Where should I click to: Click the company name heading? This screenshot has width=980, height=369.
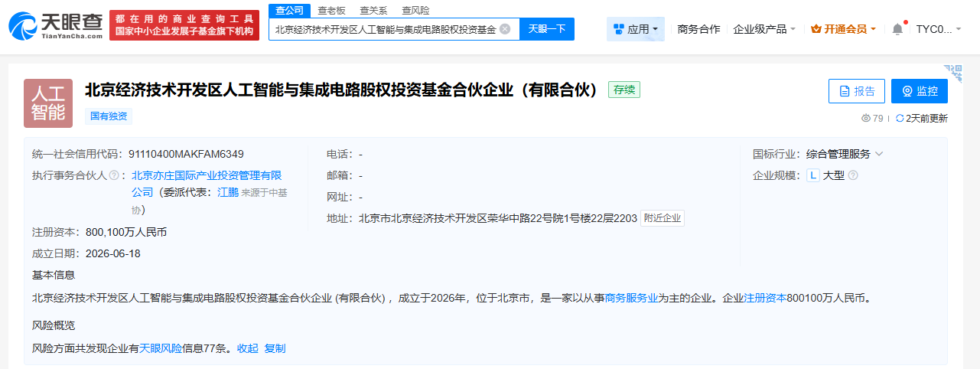coord(341,90)
